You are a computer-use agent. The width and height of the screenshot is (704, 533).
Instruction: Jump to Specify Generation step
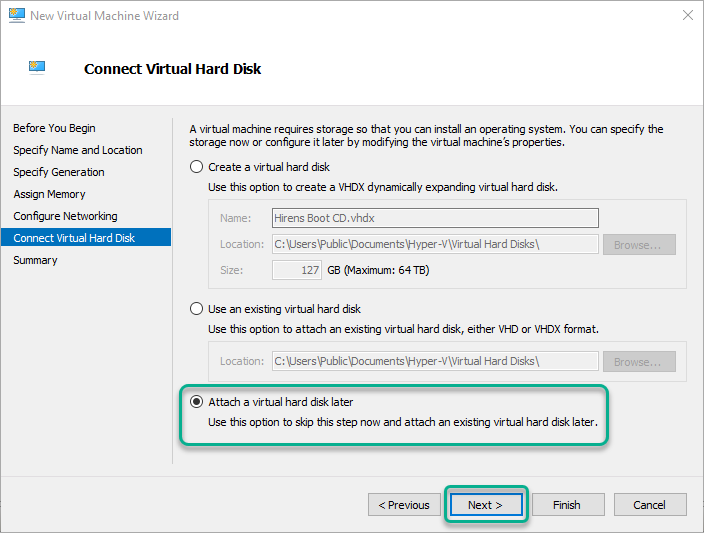[x=59, y=172]
